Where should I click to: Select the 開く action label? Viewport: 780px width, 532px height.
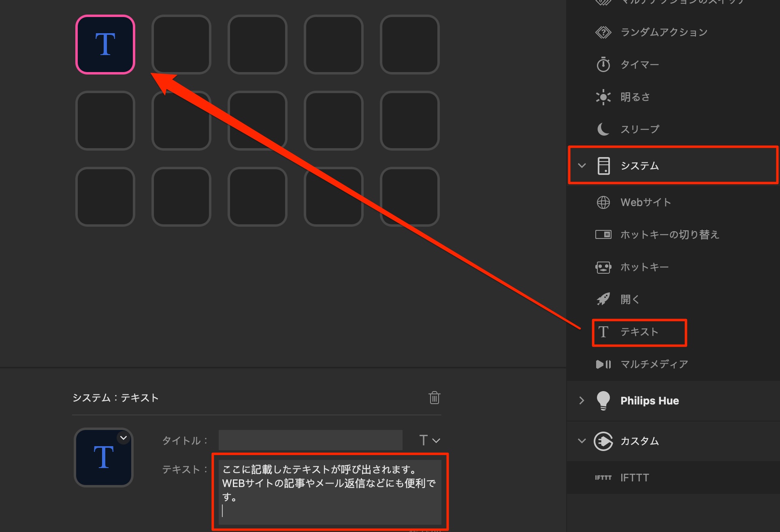point(630,299)
